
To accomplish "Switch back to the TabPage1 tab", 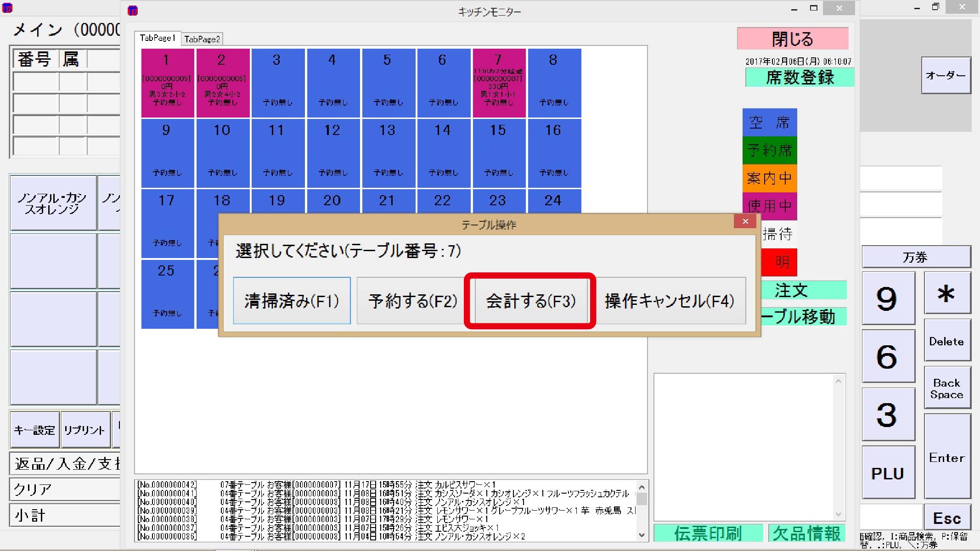I will click(x=158, y=38).
